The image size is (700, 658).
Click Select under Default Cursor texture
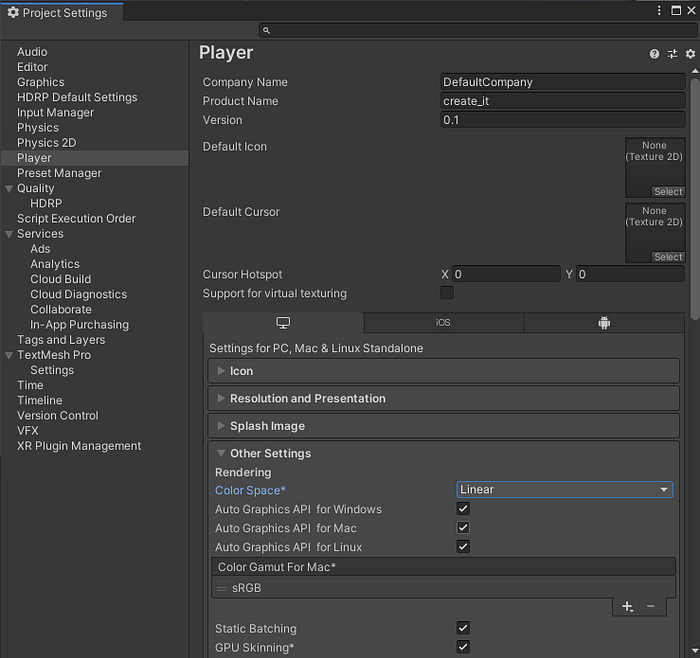click(668, 257)
